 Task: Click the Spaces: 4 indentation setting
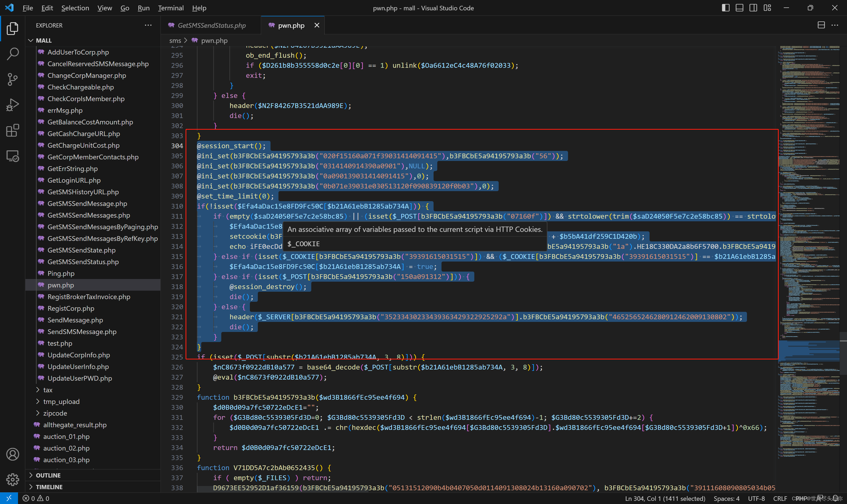tap(726, 498)
